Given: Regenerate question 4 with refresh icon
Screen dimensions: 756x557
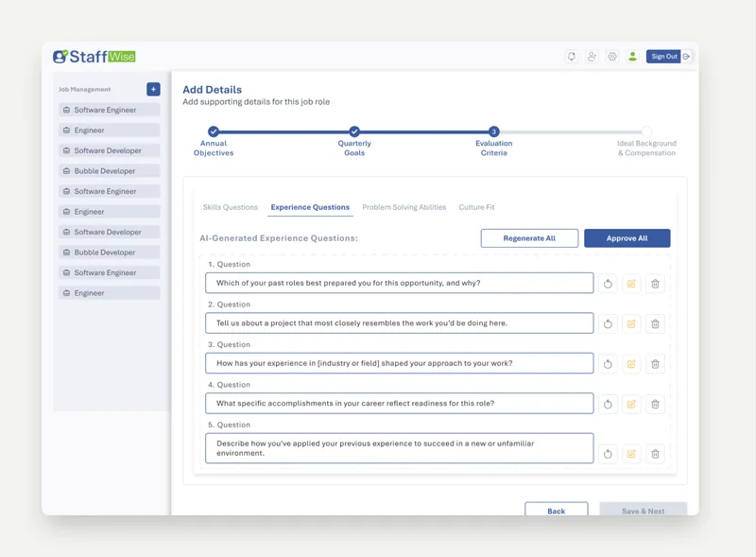Looking at the screenshot, I should (x=608, y=404).
